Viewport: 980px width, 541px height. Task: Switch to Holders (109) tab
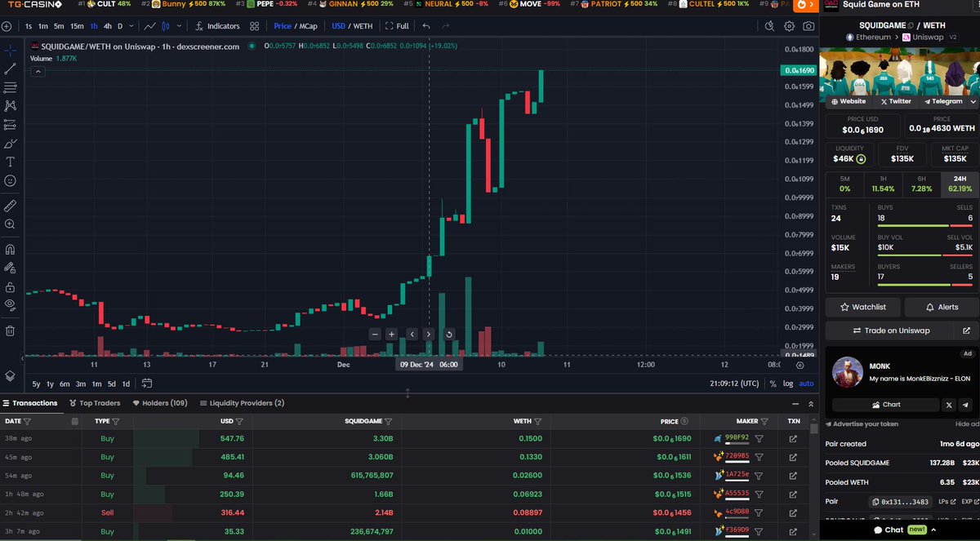click(x=160, y=403)
